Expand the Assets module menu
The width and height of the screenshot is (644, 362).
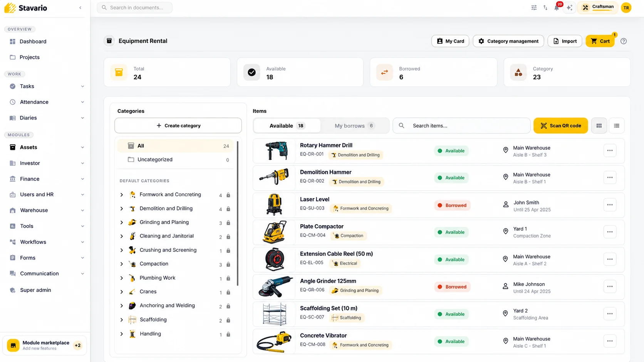point(82,147)
